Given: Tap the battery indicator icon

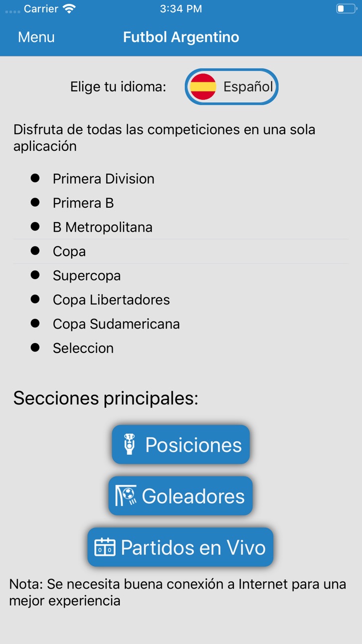Looking at the screenshot, I should 346,8.
